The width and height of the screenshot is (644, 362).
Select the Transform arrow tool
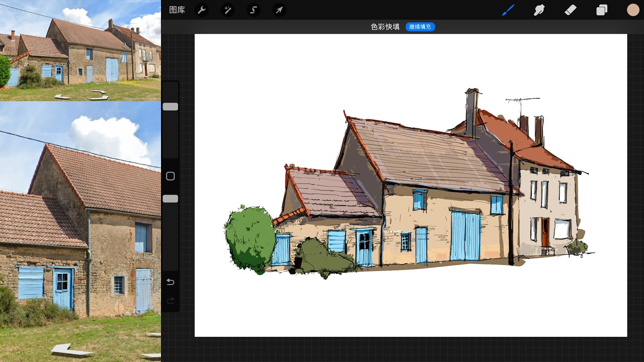tap(279, 10)
